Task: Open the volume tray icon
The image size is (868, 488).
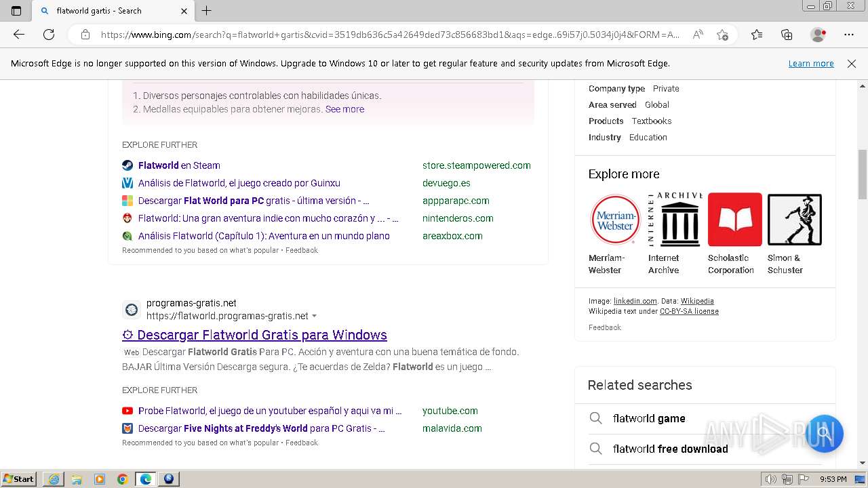Action: pyautogui.click(x=770, y=479)
